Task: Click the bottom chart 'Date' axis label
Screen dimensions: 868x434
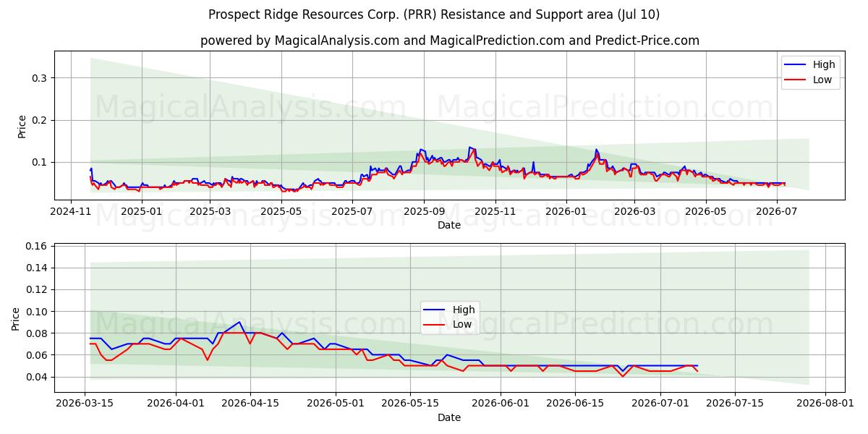Action: (x=449, y=417)
